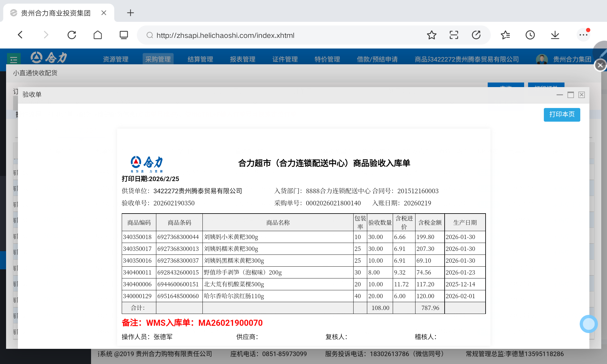Close the 贵州合力商业投资集团 tab
This screenshot has width=607, height=364.
pos(104,13)
